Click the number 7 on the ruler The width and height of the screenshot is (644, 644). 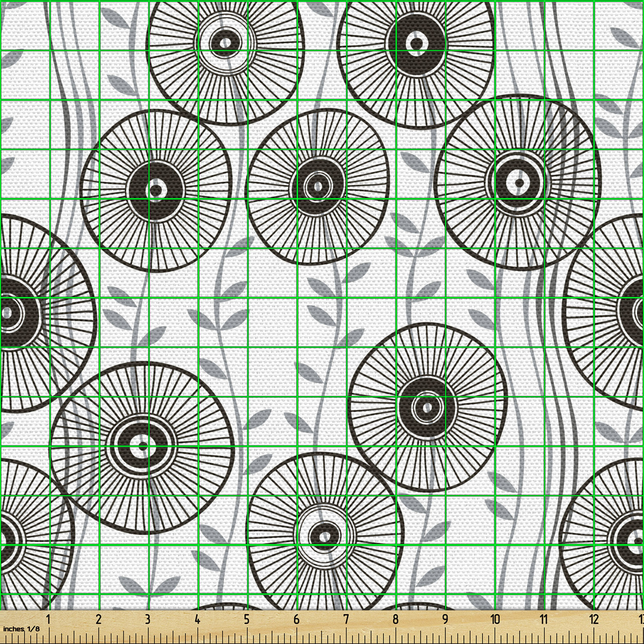coord(346,620)
